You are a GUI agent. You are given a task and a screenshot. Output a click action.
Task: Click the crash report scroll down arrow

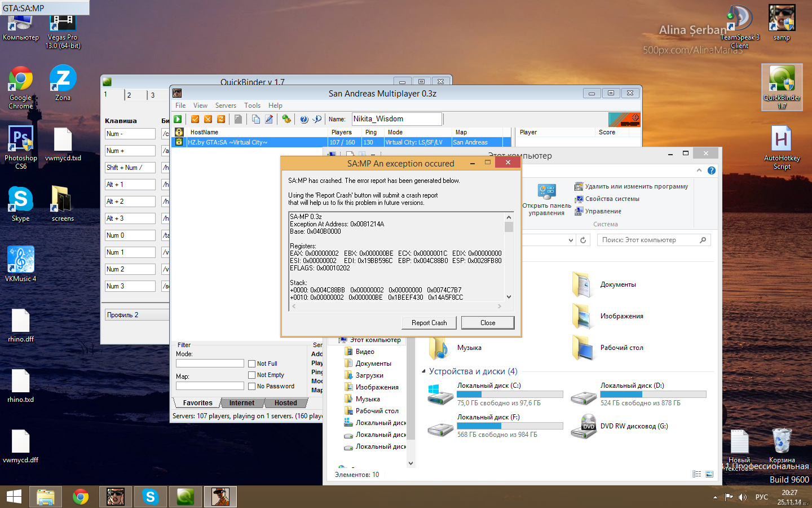click(509, 297)
